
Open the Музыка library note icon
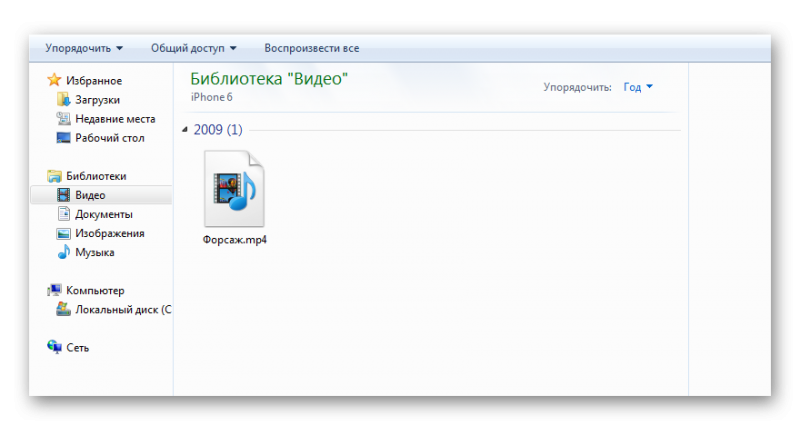64,252
